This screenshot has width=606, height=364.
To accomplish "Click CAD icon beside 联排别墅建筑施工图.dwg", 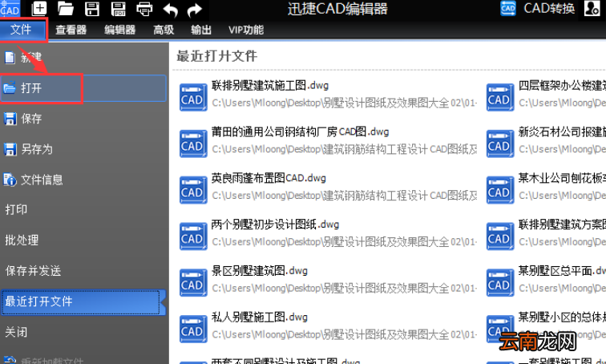I will 193,97.
